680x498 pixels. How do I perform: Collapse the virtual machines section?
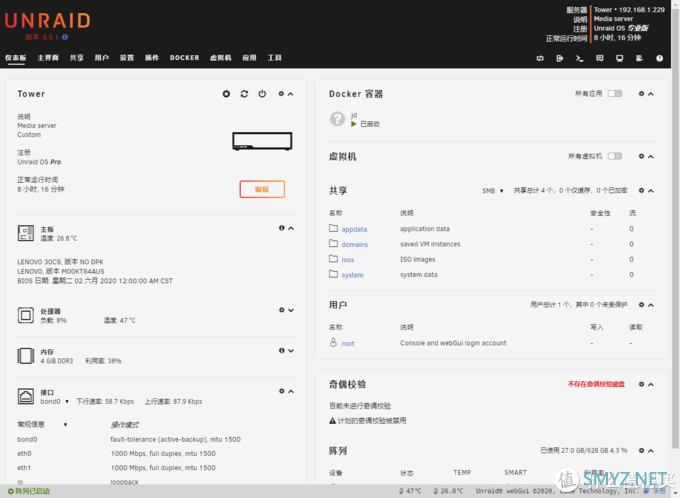pyautogui.click(x=651, y=156)
